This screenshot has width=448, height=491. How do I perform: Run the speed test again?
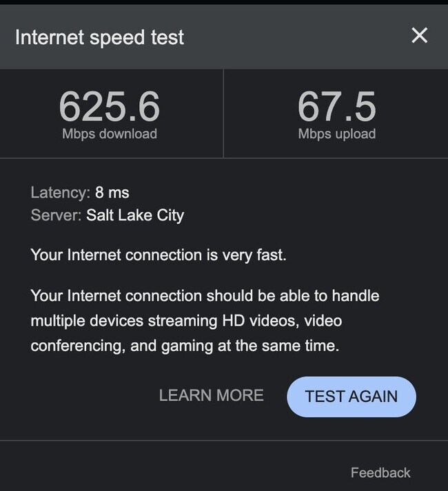(352, 397)
